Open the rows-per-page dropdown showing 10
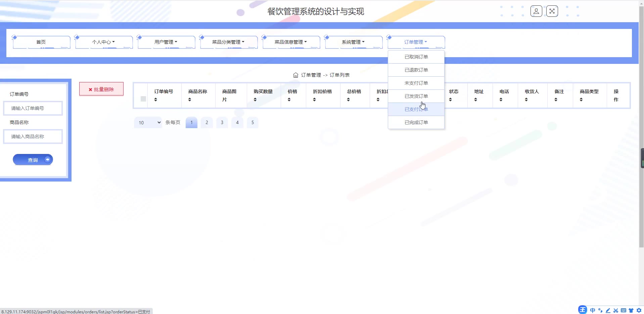Image resolution: width=644 pixels, height=314 pixels. coord(148,123)
